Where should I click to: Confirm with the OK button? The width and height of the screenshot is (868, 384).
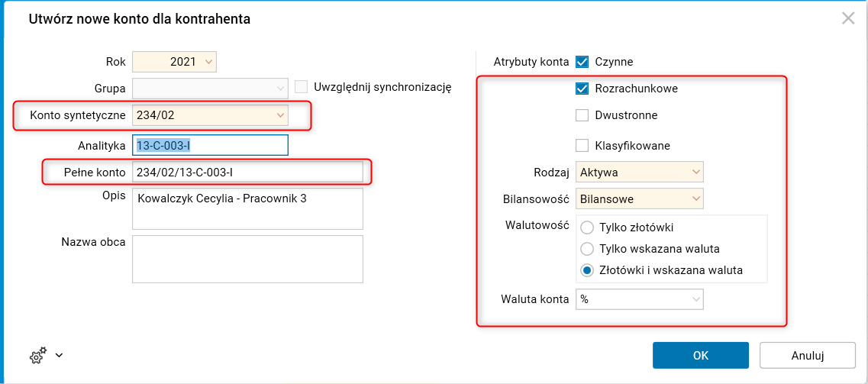click(x=700, y=355)
